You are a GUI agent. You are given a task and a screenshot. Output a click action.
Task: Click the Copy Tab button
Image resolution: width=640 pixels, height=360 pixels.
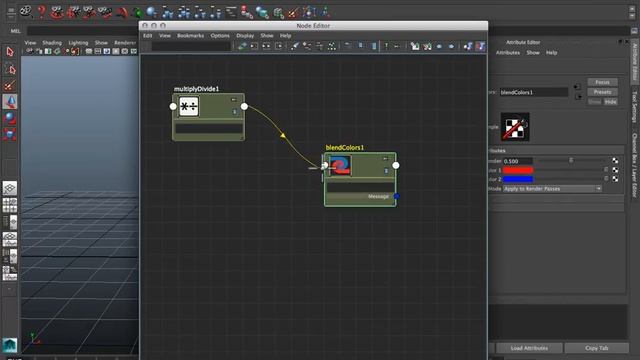point(597,348)
